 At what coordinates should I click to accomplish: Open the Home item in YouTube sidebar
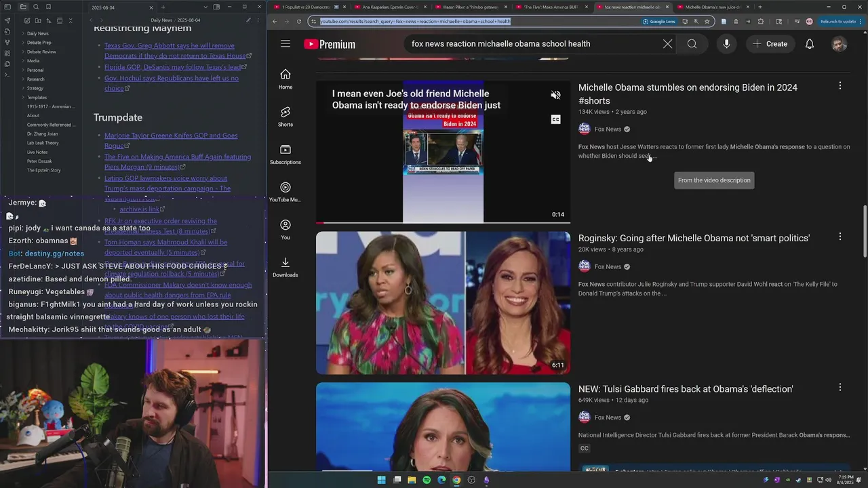pos(285,79)
